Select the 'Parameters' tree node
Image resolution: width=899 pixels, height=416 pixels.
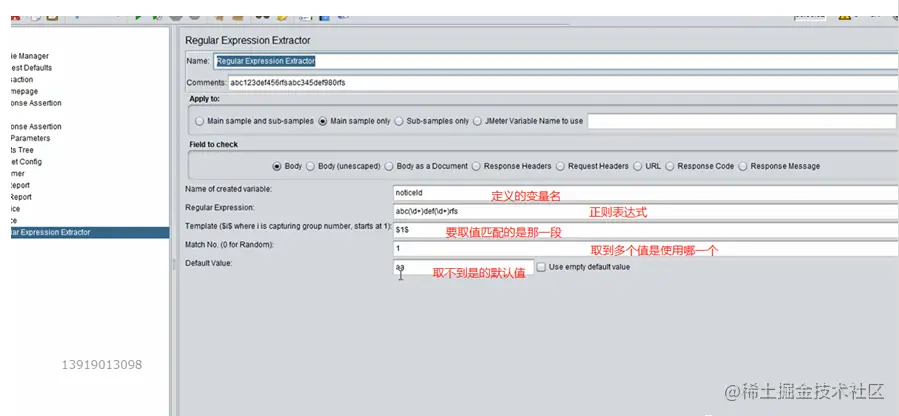[x=30, y=138]
